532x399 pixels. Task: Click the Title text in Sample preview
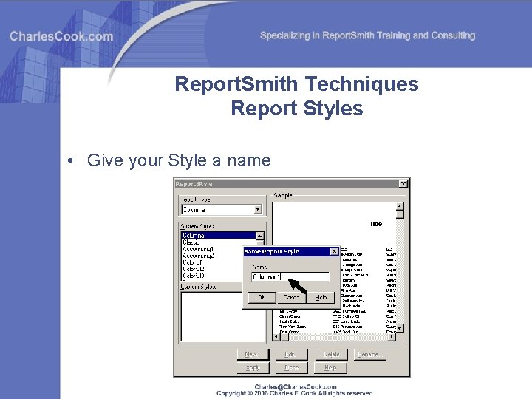[375, 224]
